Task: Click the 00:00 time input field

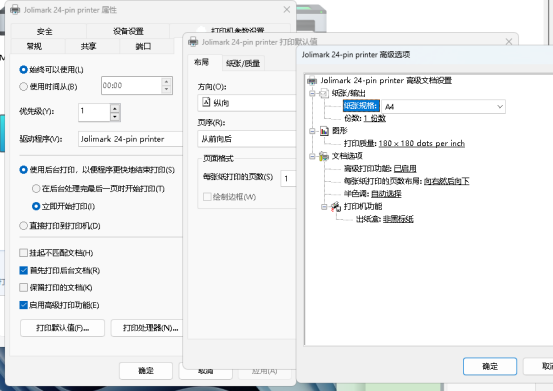Action: coord(131,85)
